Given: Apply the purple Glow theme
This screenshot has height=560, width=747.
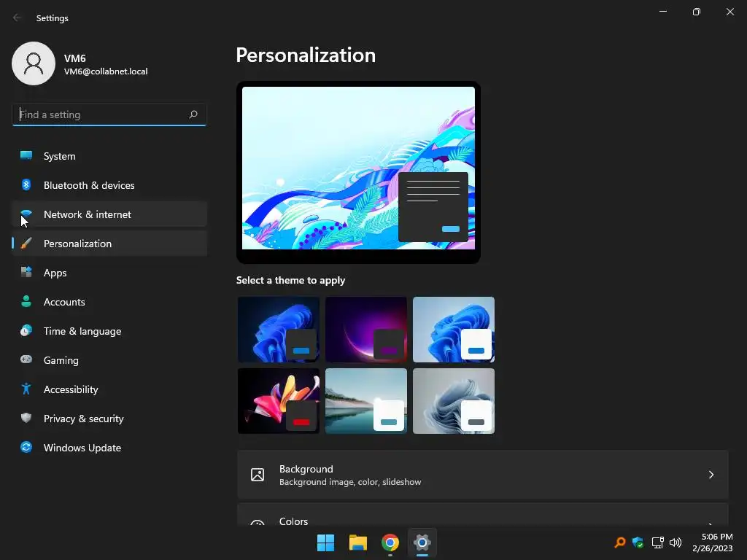Looking at the screenshot, I should (366, 330).
